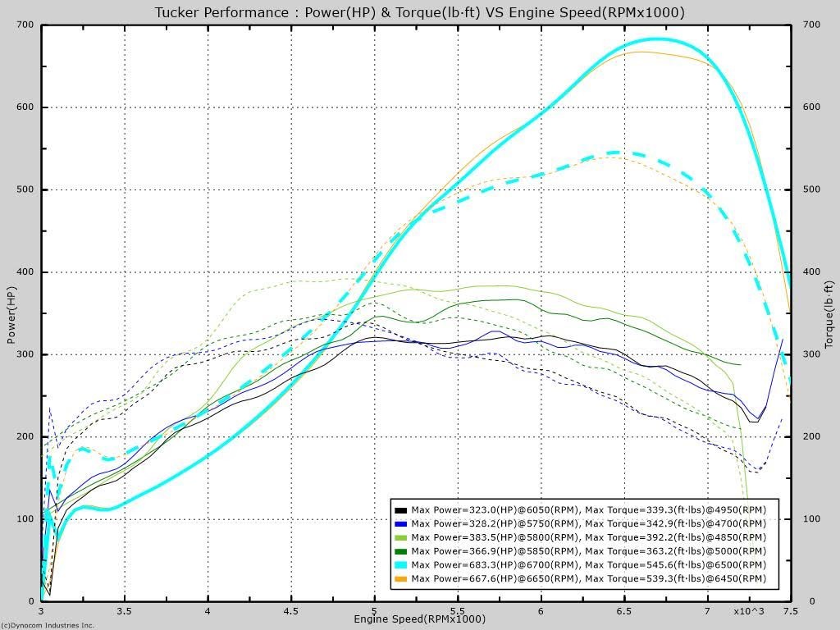Click the cyan legend color swatch

click(x=400, y=565)
